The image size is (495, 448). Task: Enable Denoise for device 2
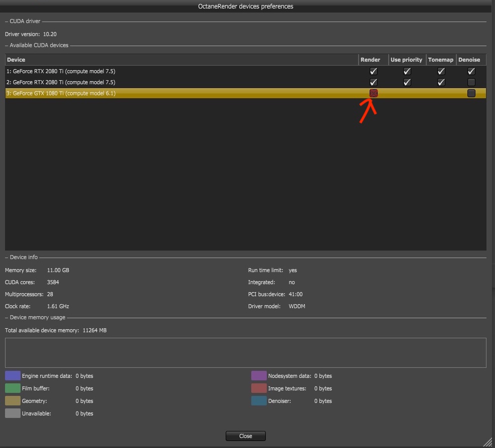[471, 82]
